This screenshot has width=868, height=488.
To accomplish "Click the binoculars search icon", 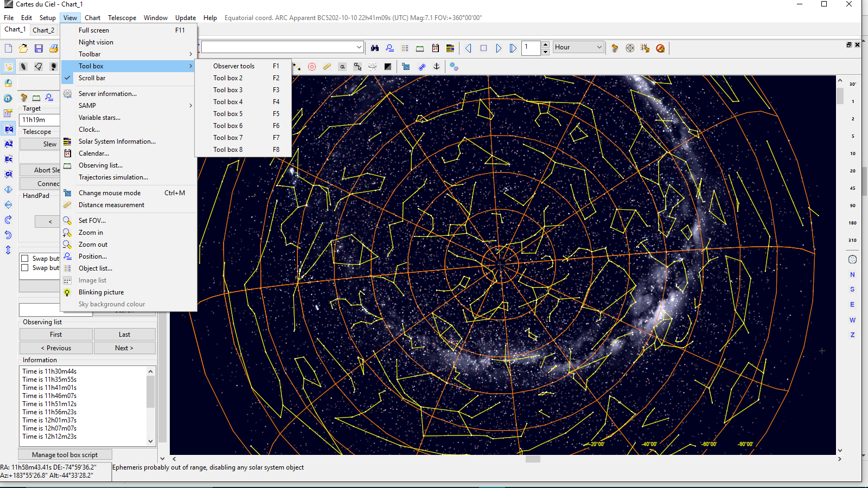I will 374,48.
